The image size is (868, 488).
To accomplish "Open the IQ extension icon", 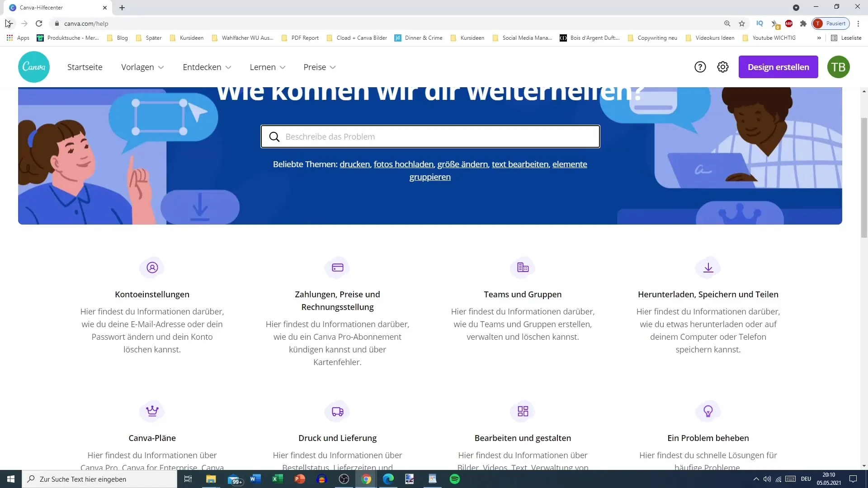I will (760, 23).
